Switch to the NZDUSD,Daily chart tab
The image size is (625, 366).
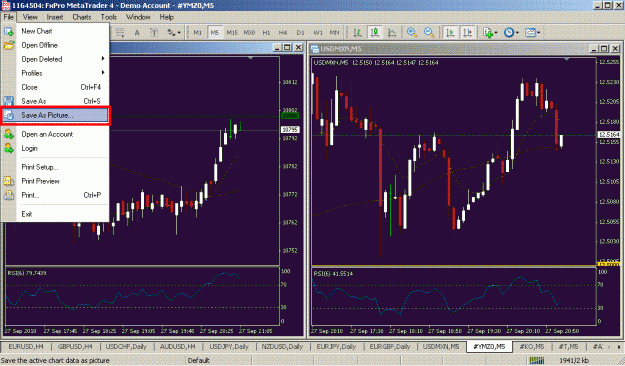coord(282,346)
